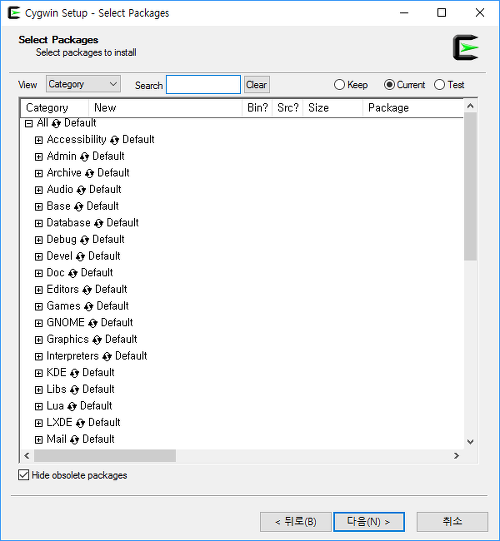Image resolution: width=500 pixels, height=541 pixels.
Task: Click the Package column header
Action: [x=412, y=108]
